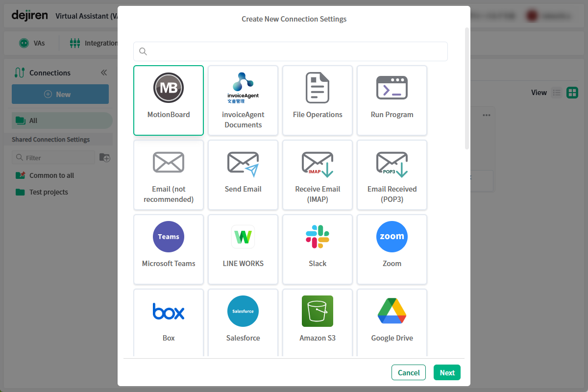Choose the Send Email icon
This screenshot has width=588, height=392.
click(x=243, y=164)
